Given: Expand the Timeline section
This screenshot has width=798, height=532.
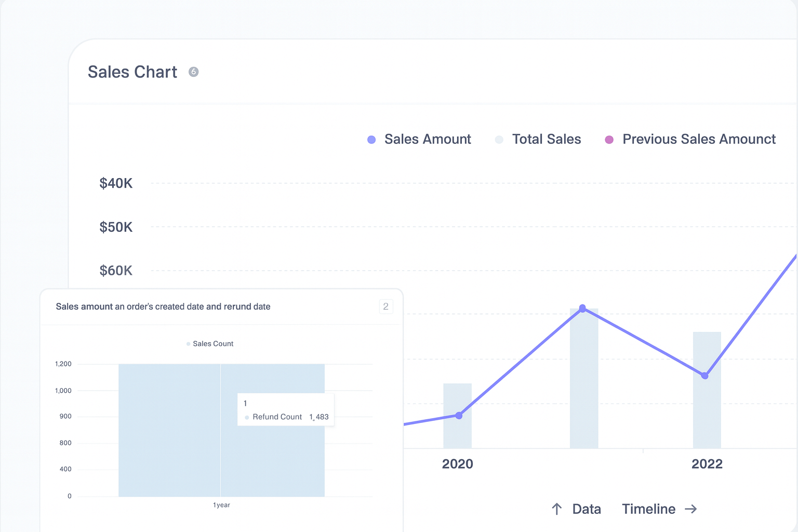Looking at the screenshot, I should [x=648, y=509].
